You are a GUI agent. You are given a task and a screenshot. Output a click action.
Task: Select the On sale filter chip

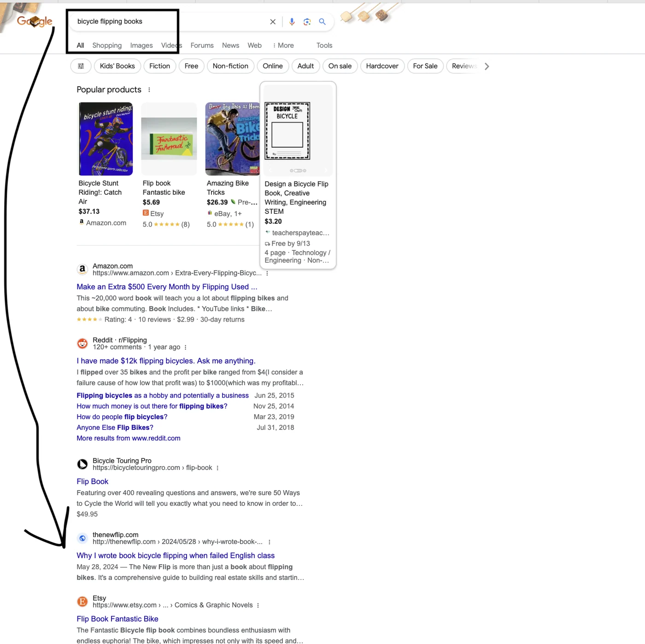point(340,66)
